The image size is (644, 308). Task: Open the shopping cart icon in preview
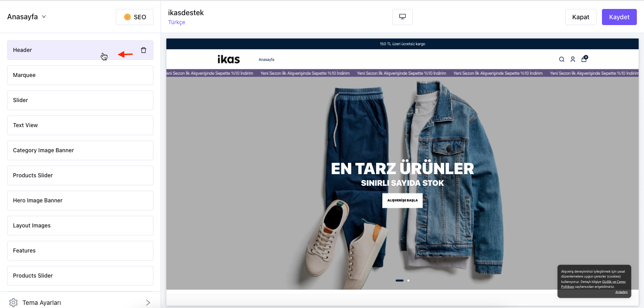click(x=584, y=59)
